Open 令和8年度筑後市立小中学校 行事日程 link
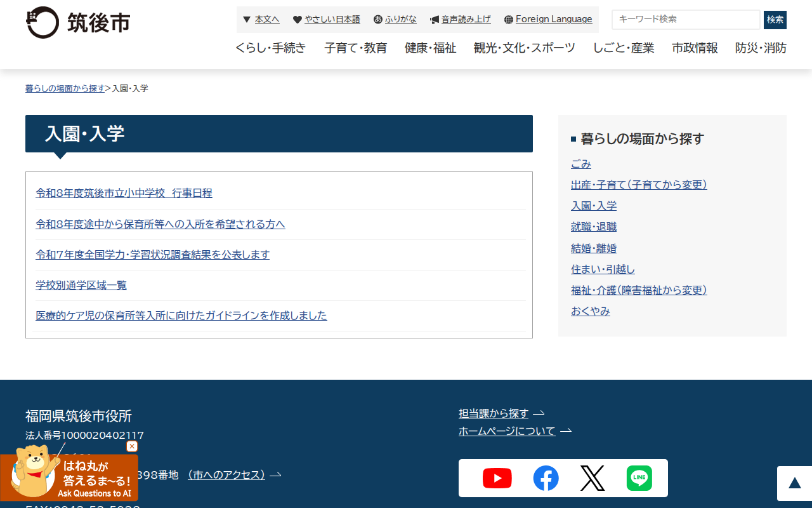This screenshot has width=812, height=508. pyautogui.click(x=124, y=193)
